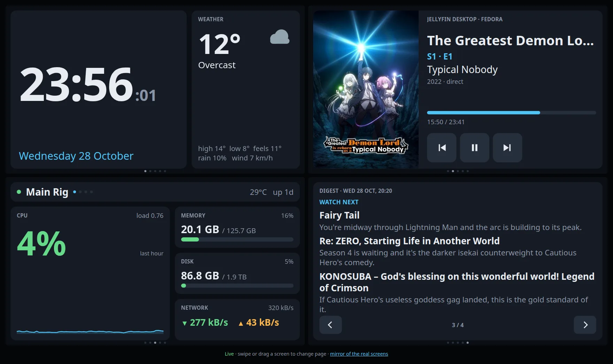Open "mirror of the real screens" link
The image size is (613, 364).
coord(359,354)
